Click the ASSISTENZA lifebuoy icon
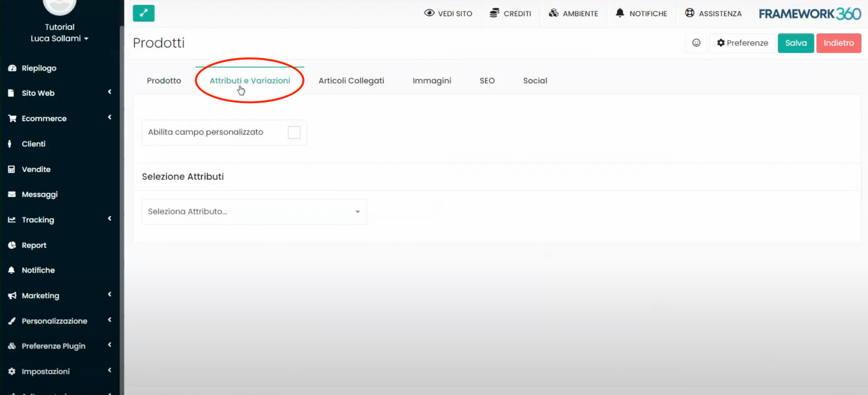Screen dimensions: 868x395 (x=689, y=13)
